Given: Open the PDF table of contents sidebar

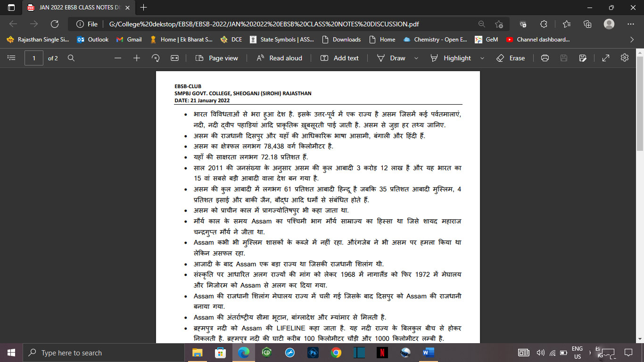Looking at the screenshot, I should click(12, 58).
